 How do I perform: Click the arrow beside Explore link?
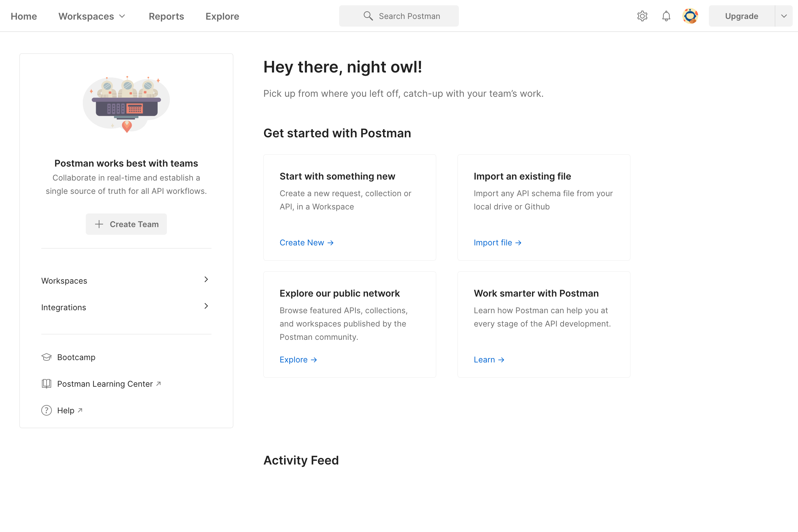click(x=314, y=360)
